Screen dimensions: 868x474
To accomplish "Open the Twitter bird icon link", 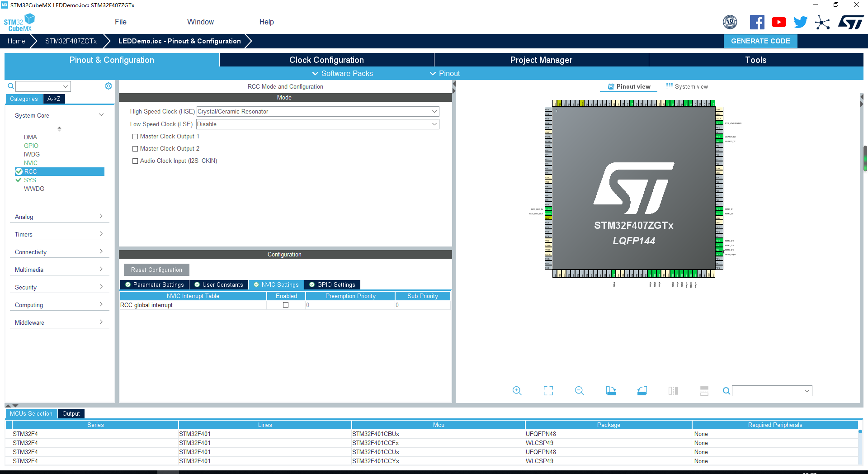I will [x=801, y=22].
